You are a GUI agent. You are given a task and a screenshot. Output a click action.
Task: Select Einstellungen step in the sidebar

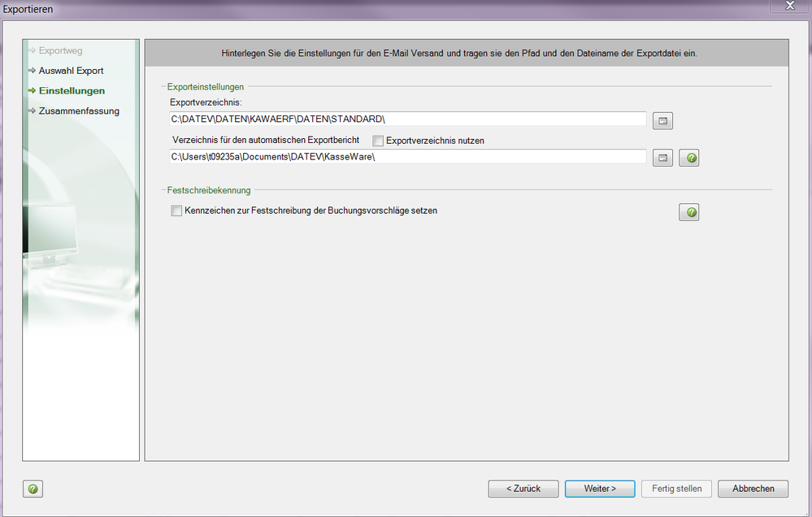point(72,91)
